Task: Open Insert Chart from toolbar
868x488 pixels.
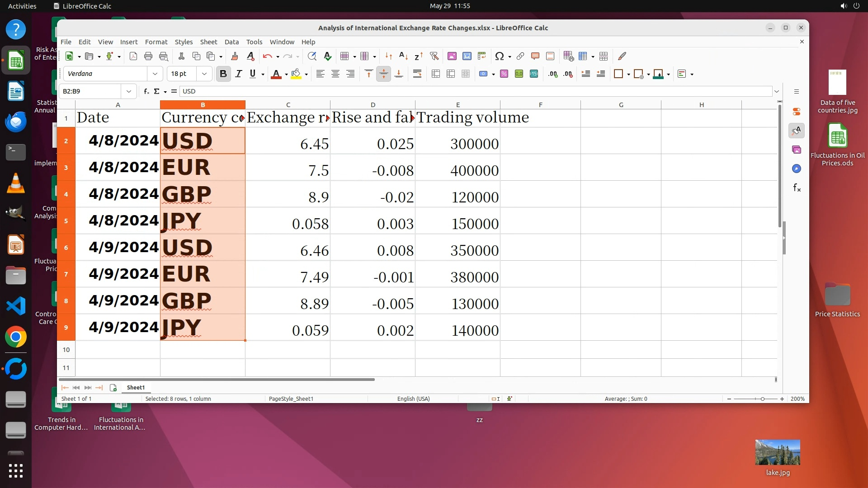Action: tap(467, 56)
